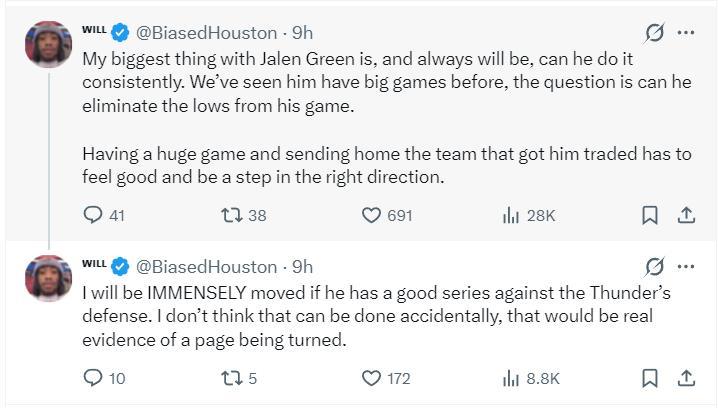Repost the second tweet with 5 reposts

point(232,378)
